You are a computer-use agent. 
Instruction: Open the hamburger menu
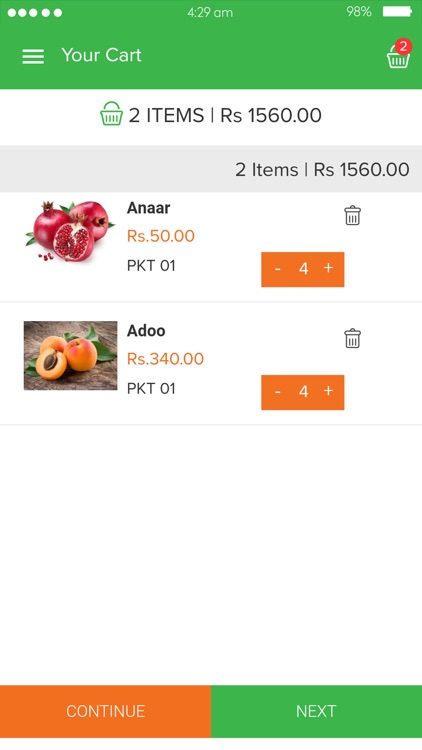[x=33, y=56]
